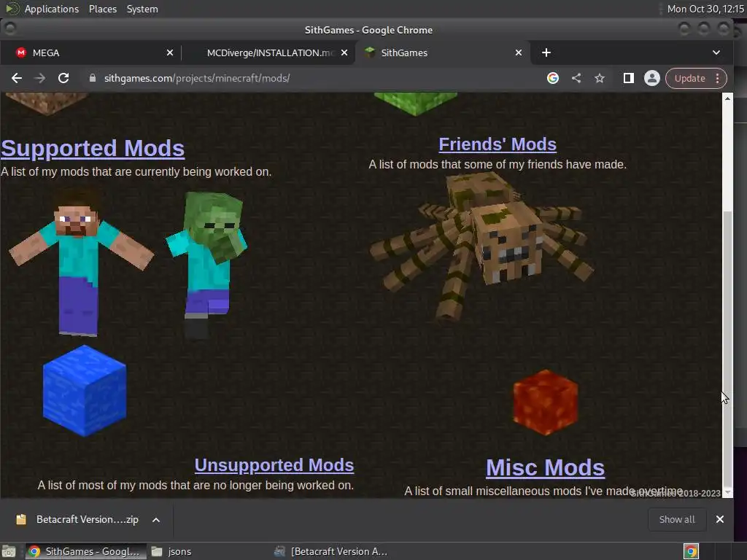
Task: Open the Applications menu
Action: pyautogui.click(x=52, y=9)
